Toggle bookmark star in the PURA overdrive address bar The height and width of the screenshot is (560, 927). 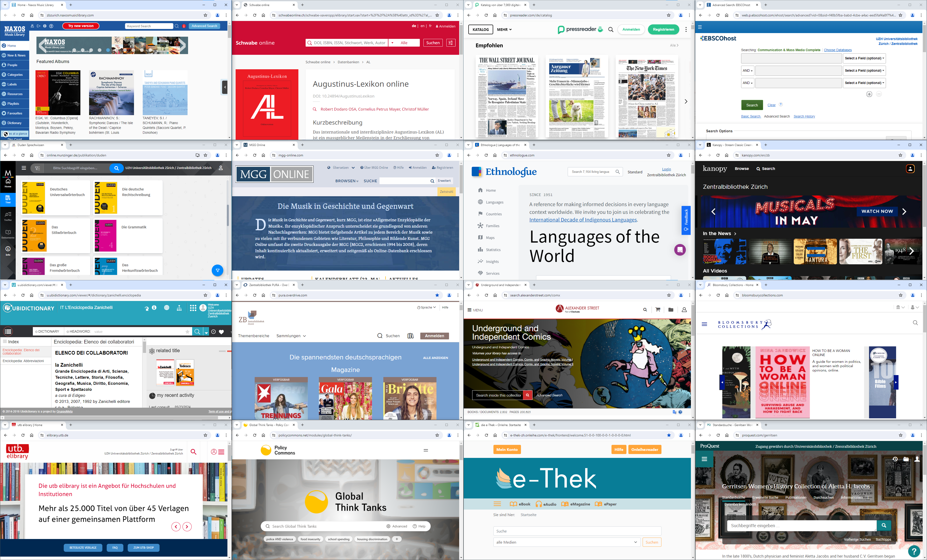coord(437,295)
